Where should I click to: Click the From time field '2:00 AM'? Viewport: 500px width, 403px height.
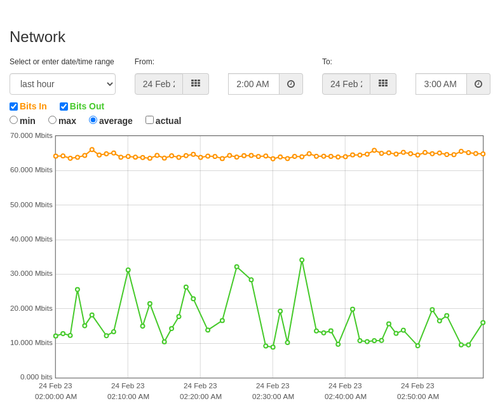(x=254, y=84)
